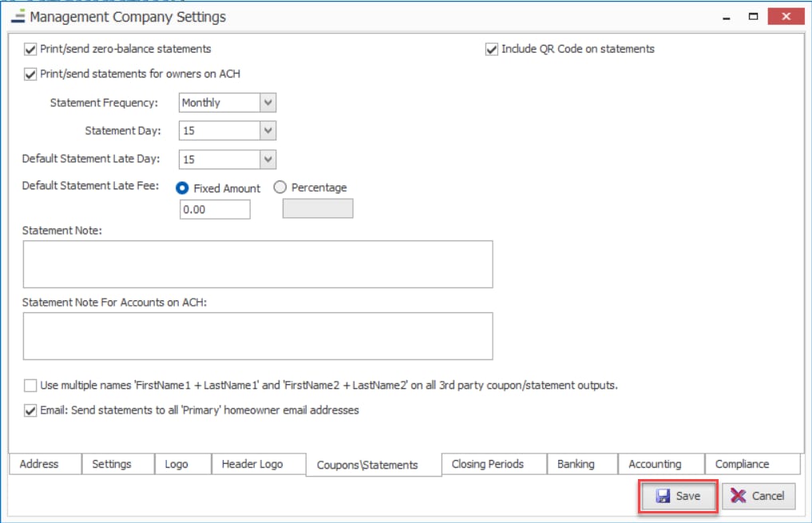Viewport: 812px width, 523px height.
Task: Toggle Email: Send statements to all Primary addresses
Action: click(30, 410)
